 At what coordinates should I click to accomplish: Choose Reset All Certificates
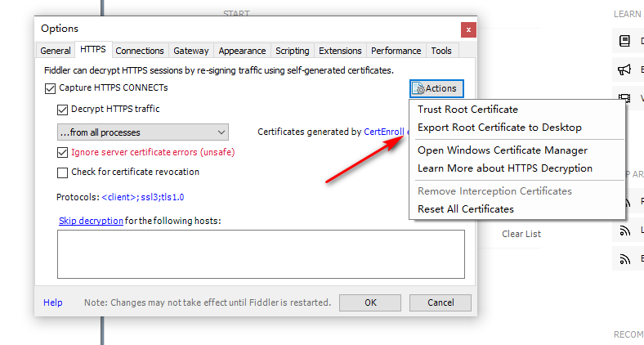tap(517, 209)
